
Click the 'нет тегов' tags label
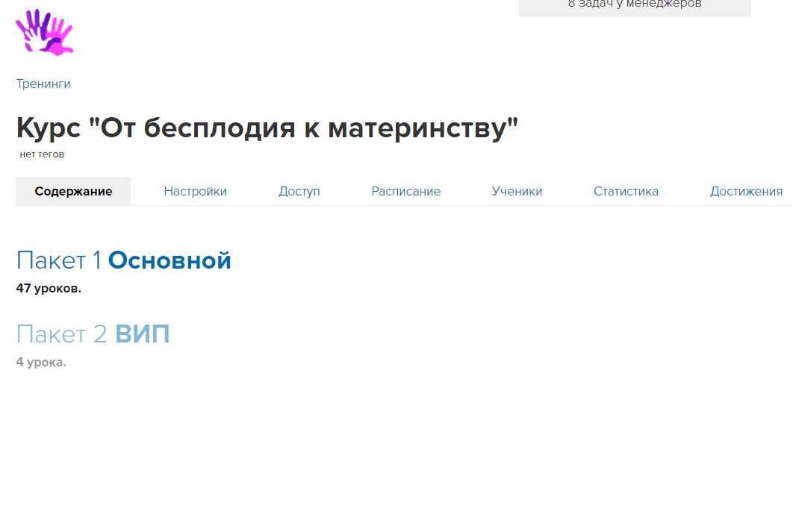pos(42,154)
